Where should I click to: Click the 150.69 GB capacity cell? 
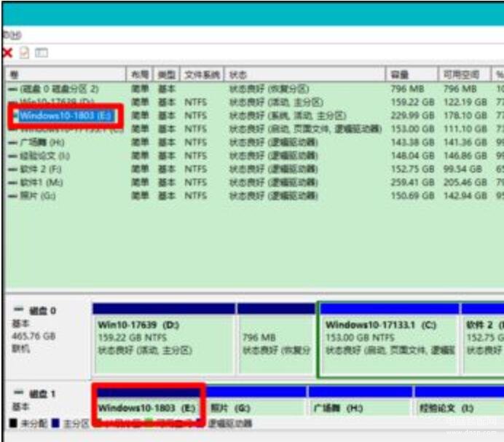point(412,196)
